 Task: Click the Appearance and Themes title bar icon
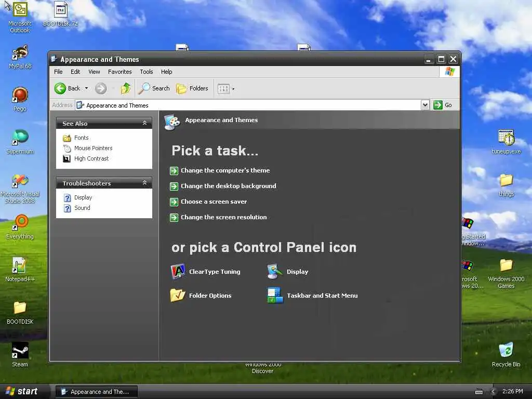[x=54, y=59]
